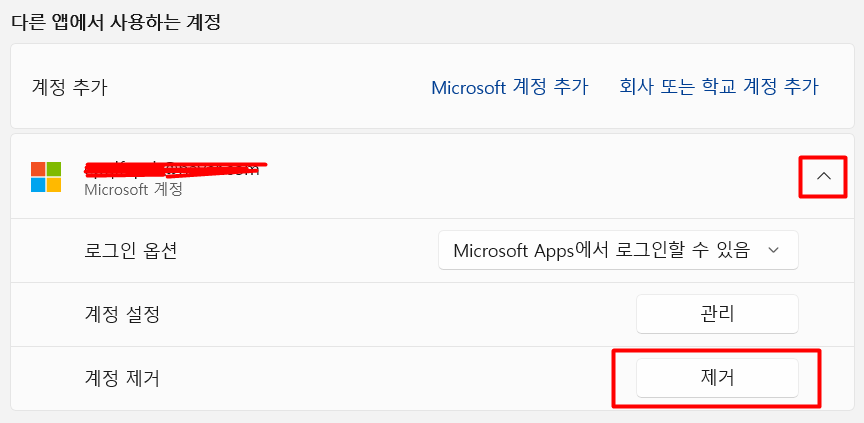
Task: Select the 계정 제거 label
Action: [x=122, y=378]
